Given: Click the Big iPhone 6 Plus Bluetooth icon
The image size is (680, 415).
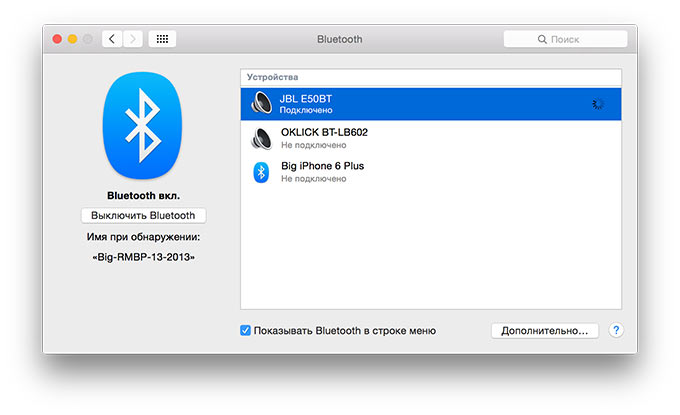Looking at the screenshot, I should point(261,172).
